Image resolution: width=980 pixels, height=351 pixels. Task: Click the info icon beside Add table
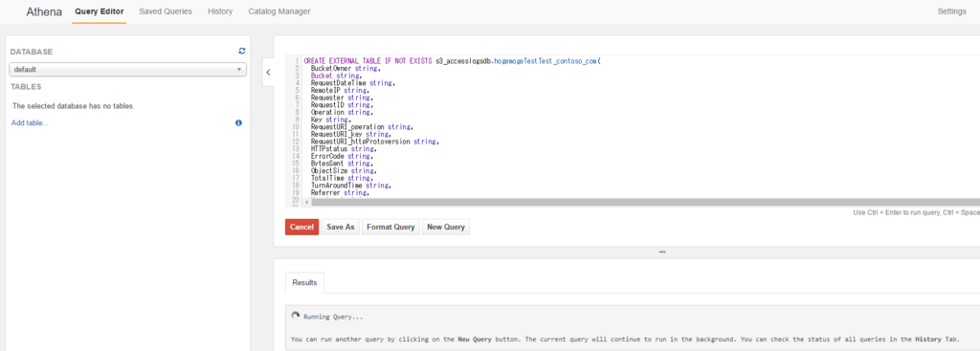tap(238, 123)
